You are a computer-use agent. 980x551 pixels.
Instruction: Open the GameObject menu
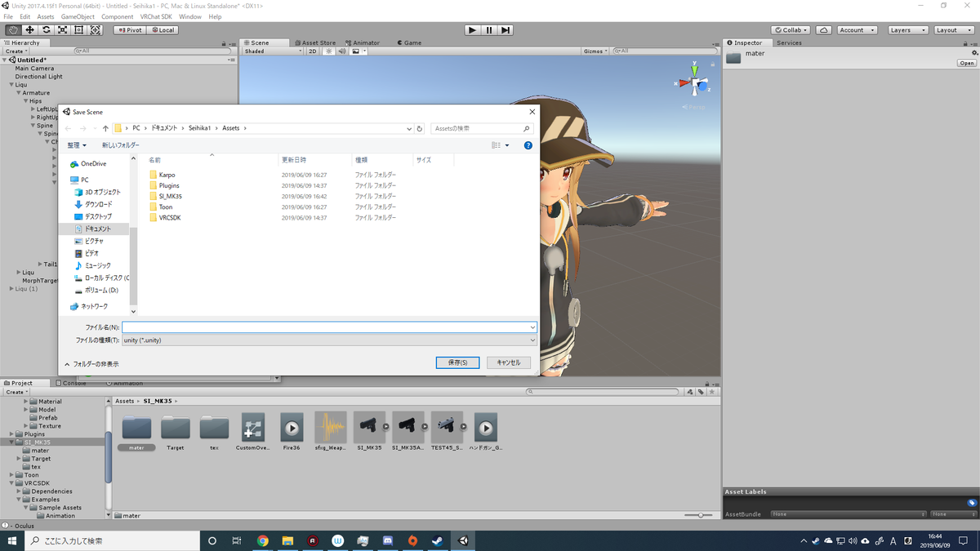tap(78, 16)
